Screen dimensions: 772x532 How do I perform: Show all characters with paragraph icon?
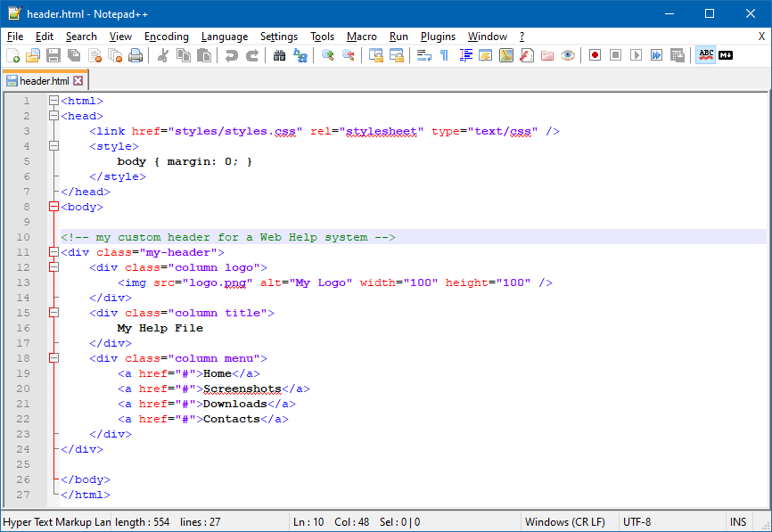(x=444, y=55)
